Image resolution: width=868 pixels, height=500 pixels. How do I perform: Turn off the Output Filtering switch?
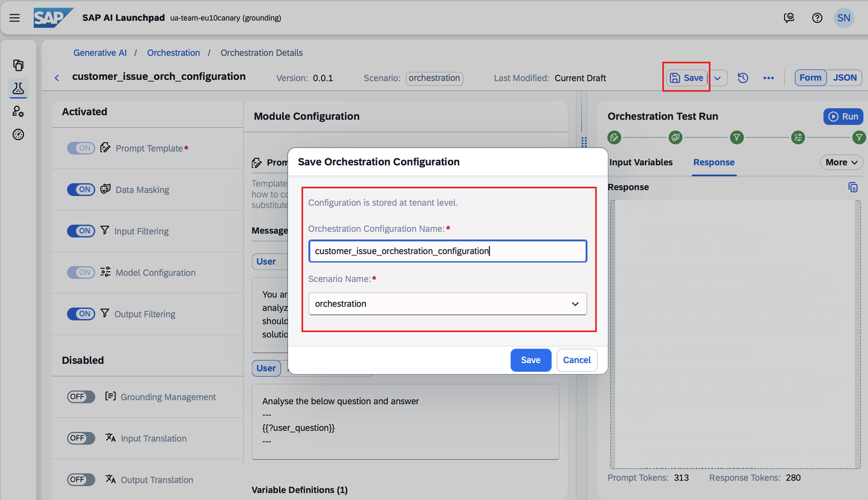[81, 314]
